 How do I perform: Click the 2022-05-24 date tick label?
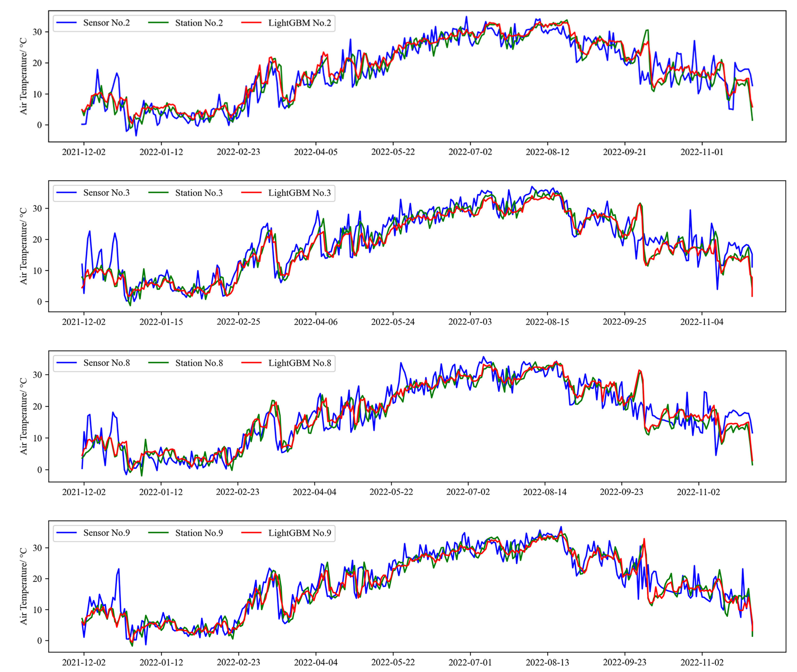(393, 322)
